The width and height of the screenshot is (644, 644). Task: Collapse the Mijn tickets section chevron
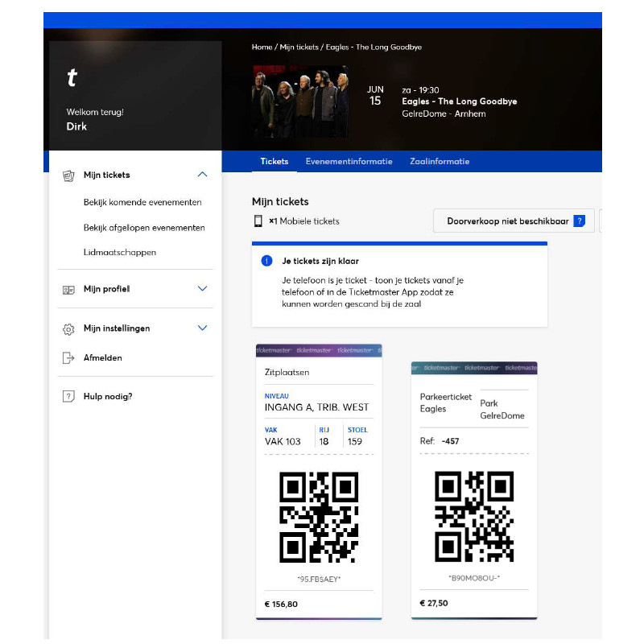[x=202, y=175]
